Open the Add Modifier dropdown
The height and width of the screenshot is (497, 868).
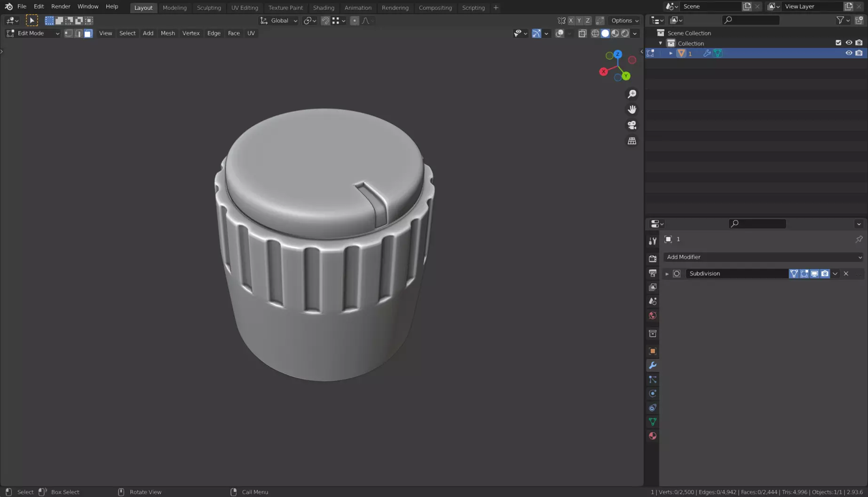pyautogui.click(x=764, y=257)
